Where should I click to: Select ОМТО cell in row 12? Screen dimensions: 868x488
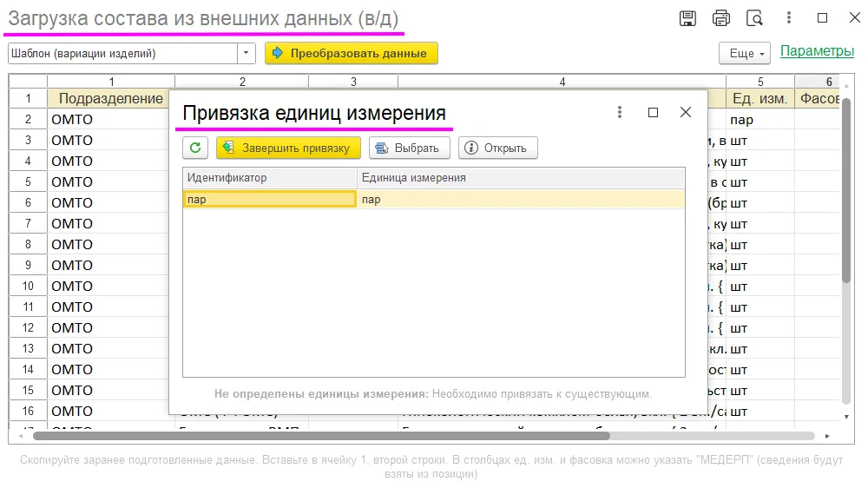108,328
